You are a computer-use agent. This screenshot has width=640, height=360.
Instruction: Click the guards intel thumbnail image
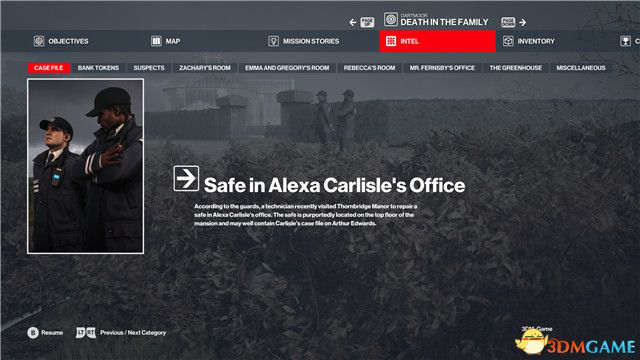pyautogui.click(x=85, y=166)
